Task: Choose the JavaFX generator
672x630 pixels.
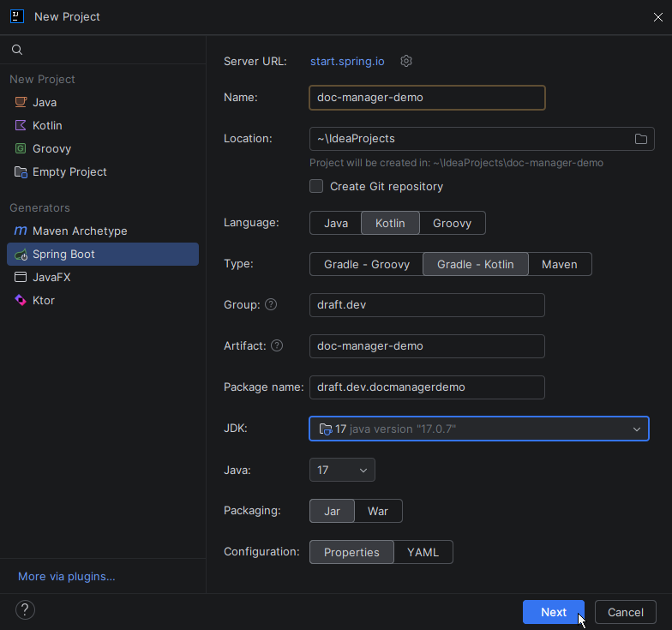Action: pos(103,278)
